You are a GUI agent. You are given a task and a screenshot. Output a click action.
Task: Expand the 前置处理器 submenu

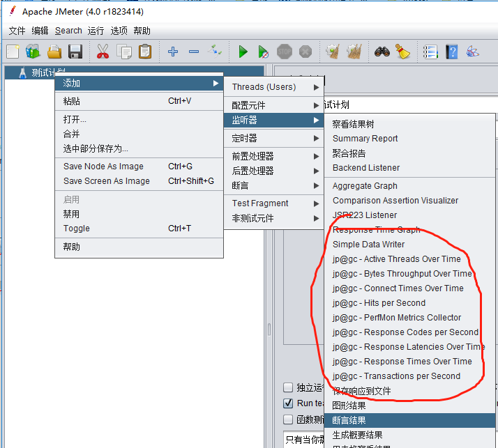pyautogui.click(x=274, y=156)
